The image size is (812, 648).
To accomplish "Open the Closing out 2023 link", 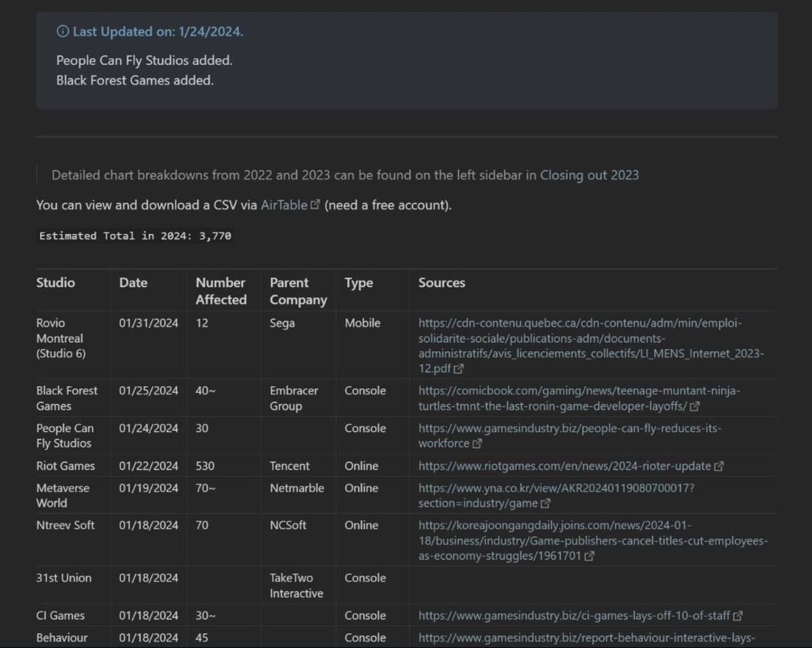I will (589, 175).
